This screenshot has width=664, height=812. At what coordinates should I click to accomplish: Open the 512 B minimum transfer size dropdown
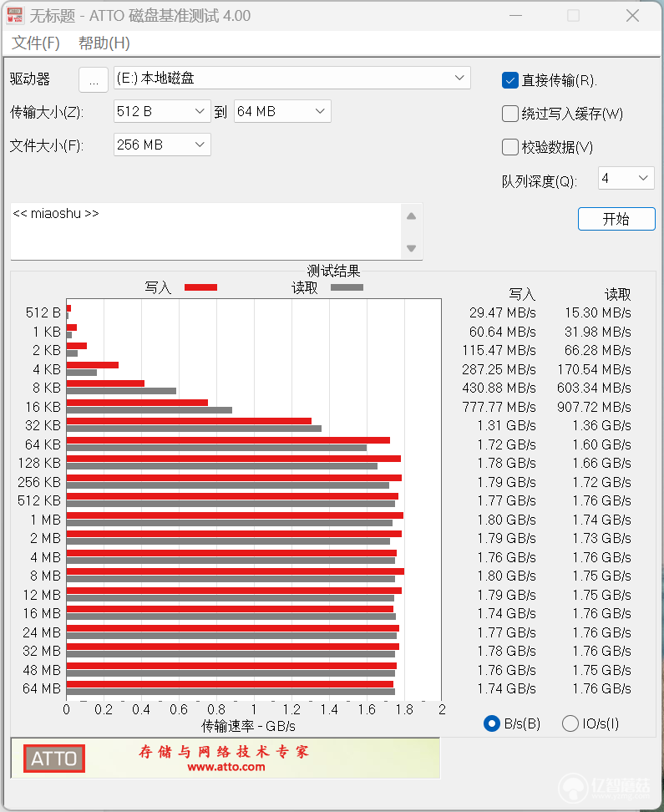(x=161, y=111)
